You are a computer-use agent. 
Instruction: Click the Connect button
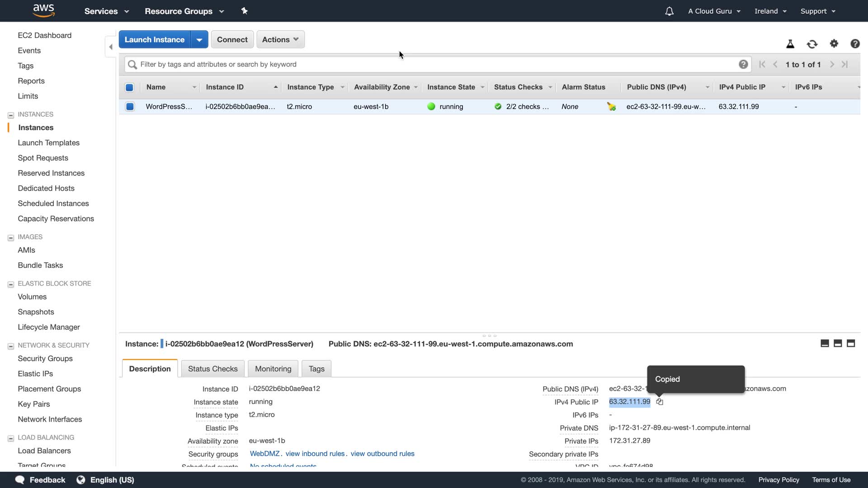coord(232,39)
